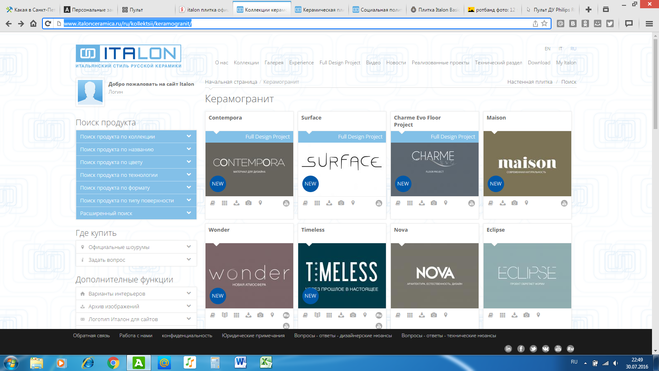This screenshot has width=659, height=371.
Task: Expand 'Расширенный поиск' panel
Action: (136, 213)
